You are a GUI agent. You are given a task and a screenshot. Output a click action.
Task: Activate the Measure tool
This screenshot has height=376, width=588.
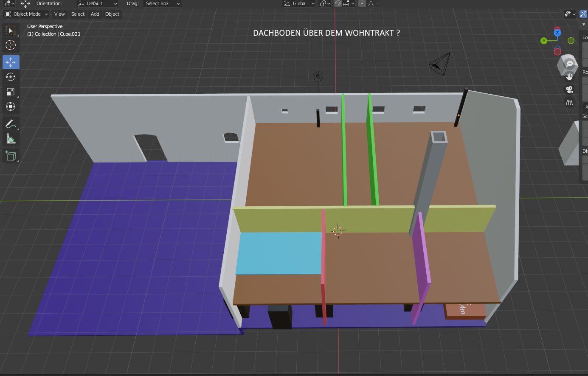tap(11, 139)
